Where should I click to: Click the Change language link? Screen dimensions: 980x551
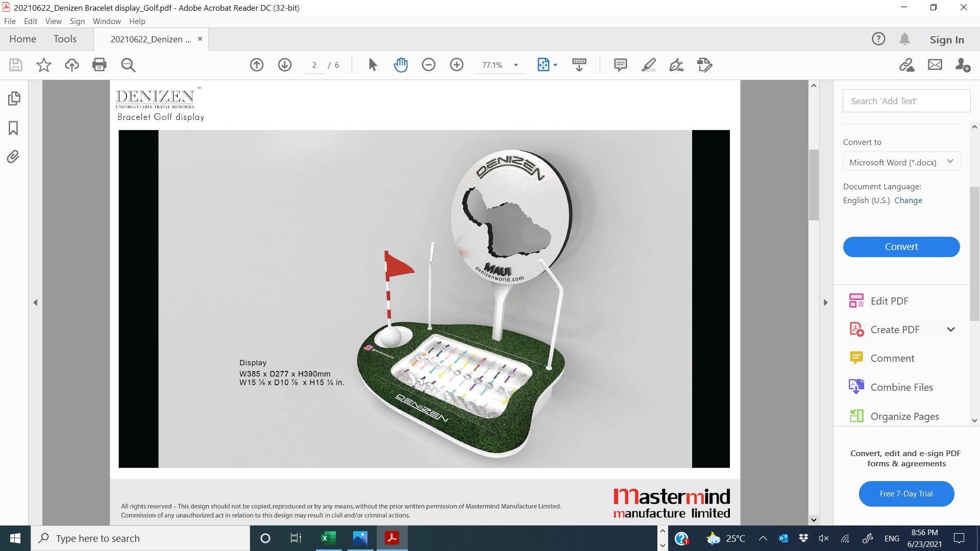tap(908, 200)
